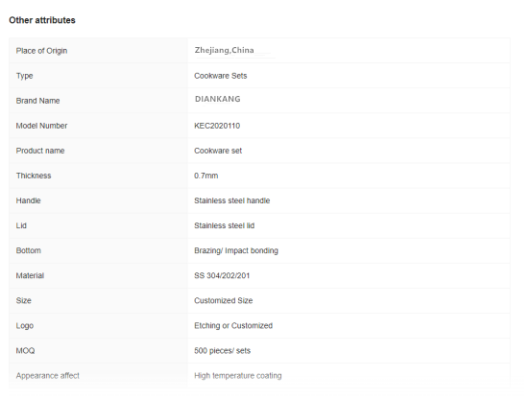The width and height of the screenshot is (532, 400).
Task: Select the 500 pieces/ sets MOQ value
Action: point(222,350)
